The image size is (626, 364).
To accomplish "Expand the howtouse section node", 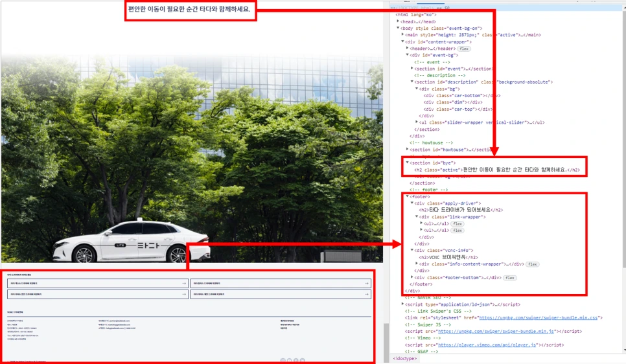I will coord(407,149).
